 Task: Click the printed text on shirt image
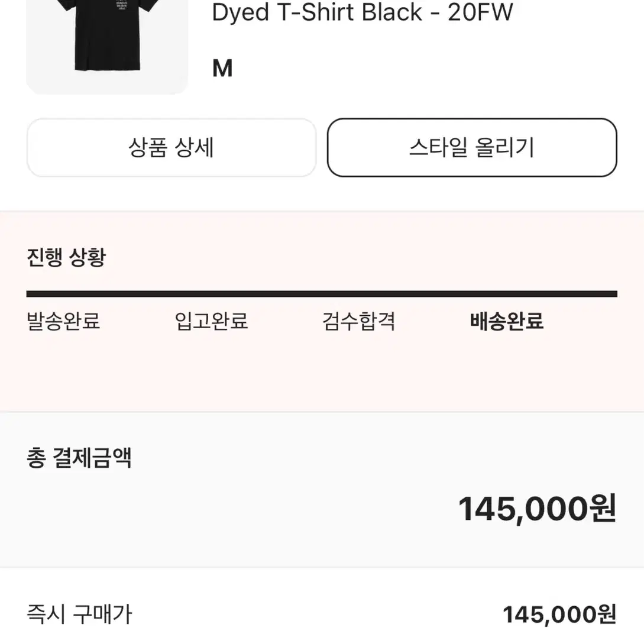point(122,5)
